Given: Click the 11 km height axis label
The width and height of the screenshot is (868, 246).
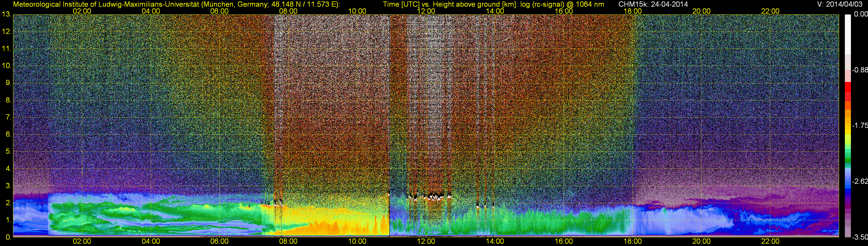Looking at the screenshot, I should (x=6, y=49).
